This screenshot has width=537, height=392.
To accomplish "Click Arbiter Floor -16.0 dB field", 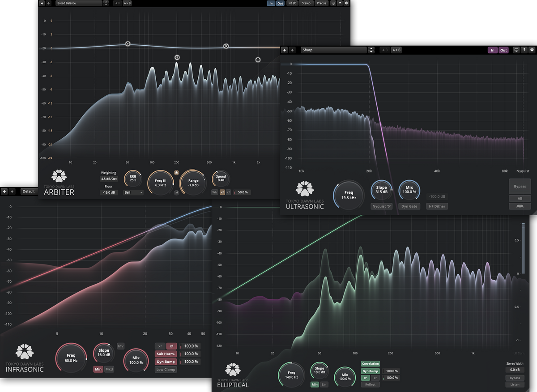I will pyautogui.click(x=109, y=192).
